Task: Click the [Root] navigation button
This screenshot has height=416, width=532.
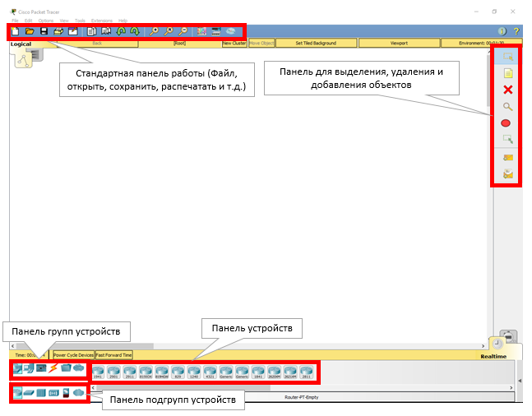Action: pos(179,43)
